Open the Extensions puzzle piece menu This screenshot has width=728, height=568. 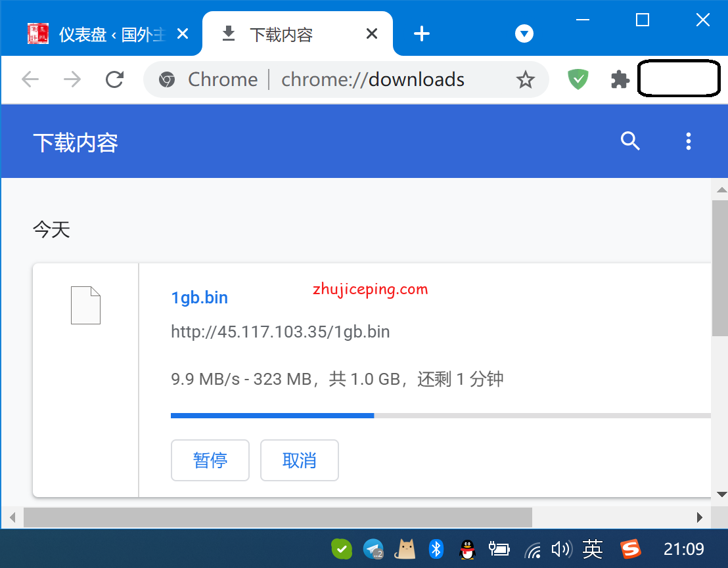pyautogui.click(x=620, y=79)
